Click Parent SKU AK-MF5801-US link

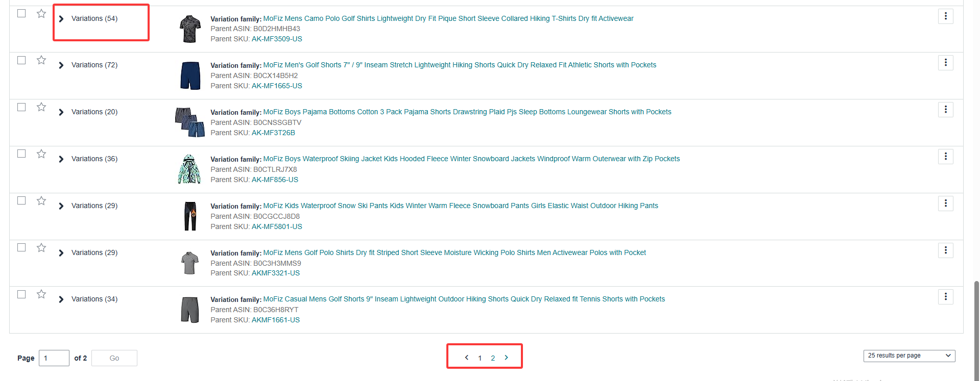coord(277,226)
